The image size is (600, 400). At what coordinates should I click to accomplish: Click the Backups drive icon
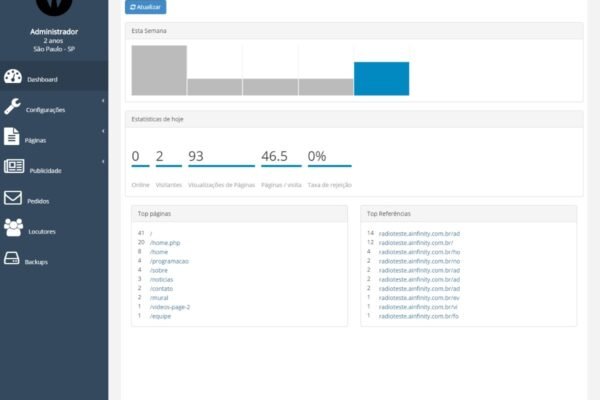coord(13,259)
